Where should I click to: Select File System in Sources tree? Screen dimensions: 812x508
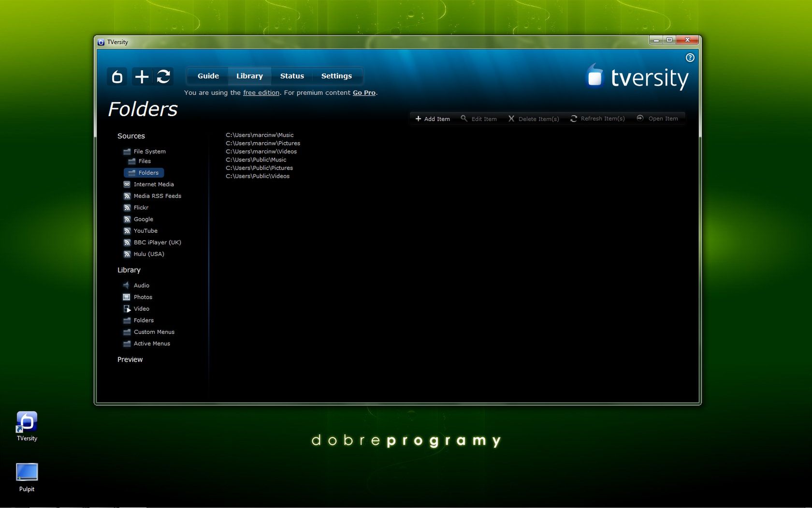tap(149, 151)
